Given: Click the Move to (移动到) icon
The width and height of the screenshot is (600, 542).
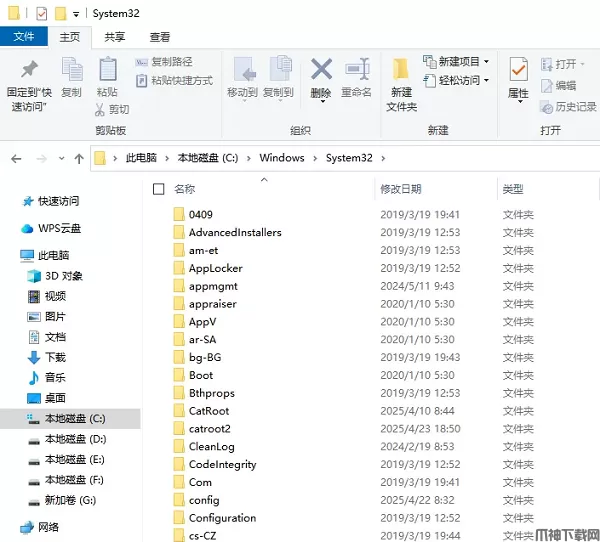Looking at the screenshot, I should 244,70.
